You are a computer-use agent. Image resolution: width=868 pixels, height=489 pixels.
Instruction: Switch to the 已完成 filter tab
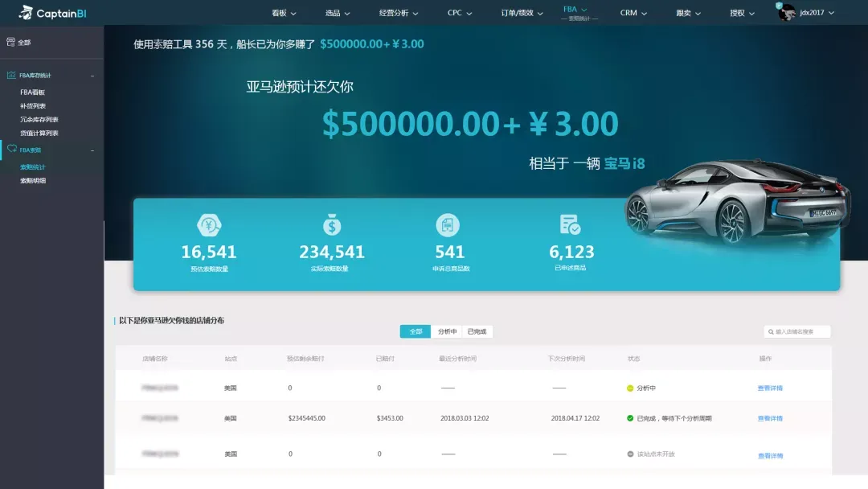click(477, 331)
